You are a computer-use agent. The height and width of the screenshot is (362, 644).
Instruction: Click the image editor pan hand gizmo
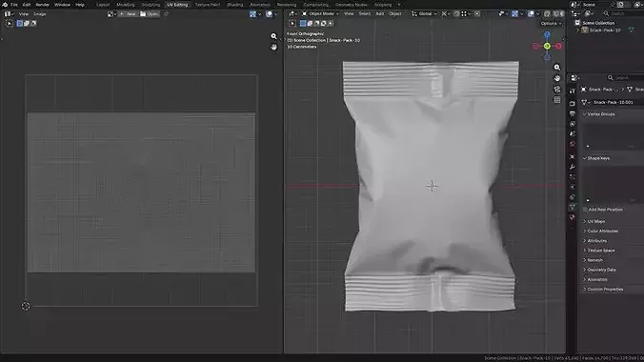pyautogui.click(x=274, y=48)
